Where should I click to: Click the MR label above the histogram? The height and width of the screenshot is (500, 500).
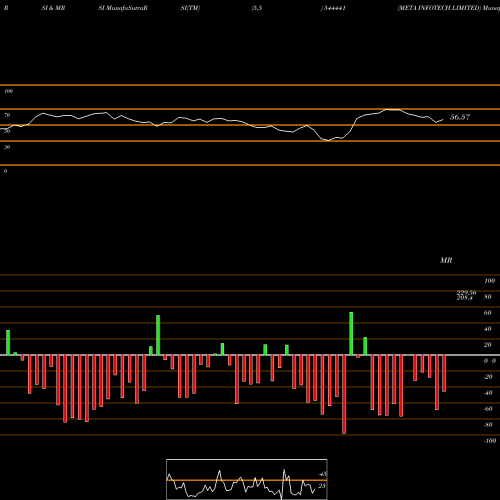pos(446,260)
